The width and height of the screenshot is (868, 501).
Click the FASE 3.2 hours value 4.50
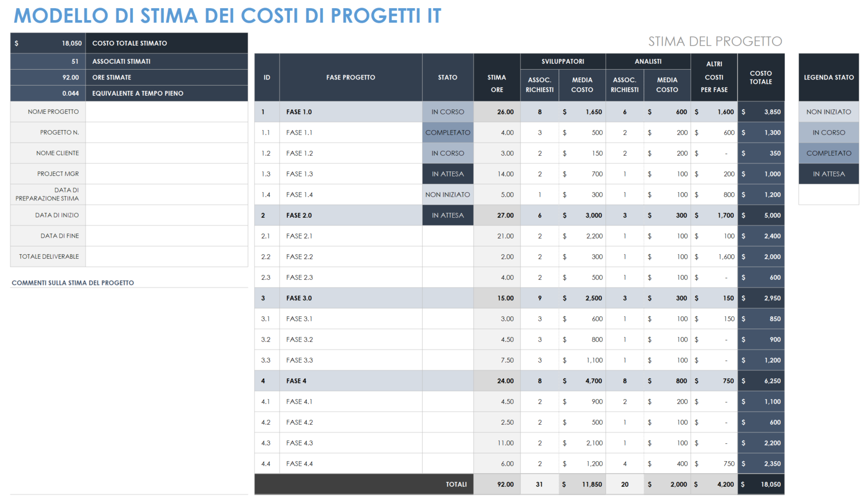click(507, 339)
